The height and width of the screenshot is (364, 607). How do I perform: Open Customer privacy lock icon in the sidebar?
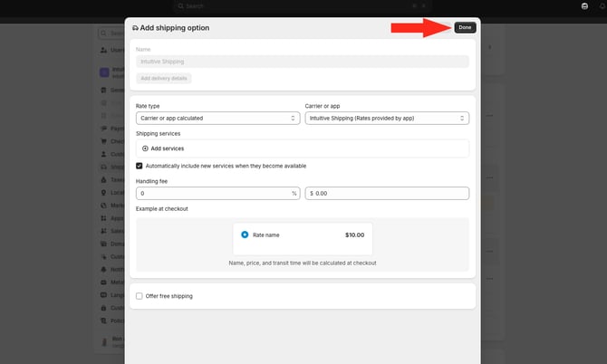click(103, 308)
